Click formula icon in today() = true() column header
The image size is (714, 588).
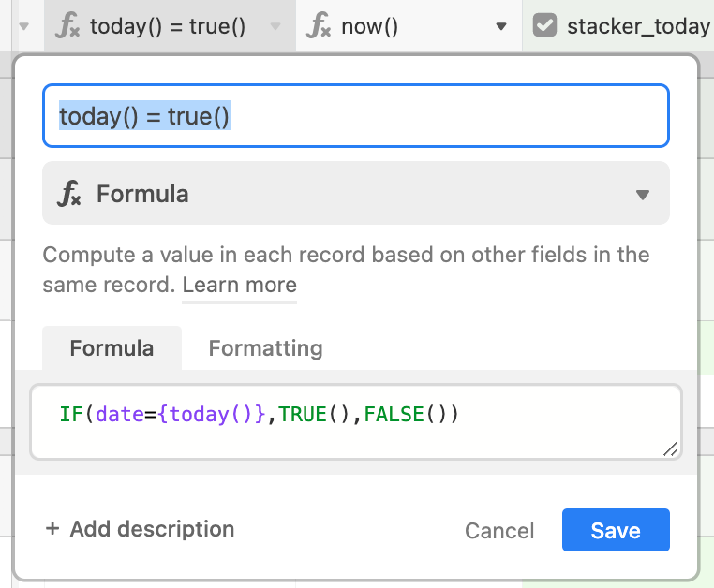coord(67,25)
